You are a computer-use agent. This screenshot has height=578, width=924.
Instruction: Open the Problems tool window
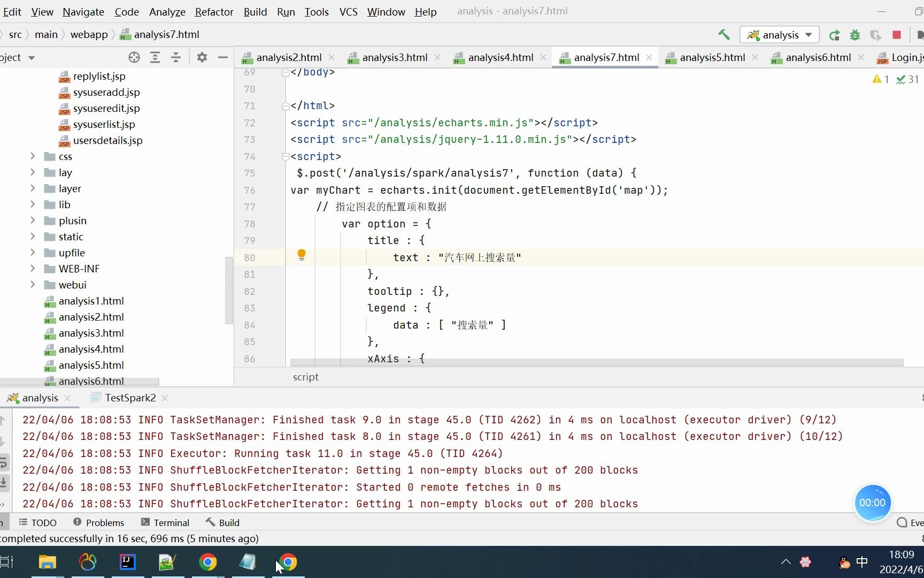point(98,522)
